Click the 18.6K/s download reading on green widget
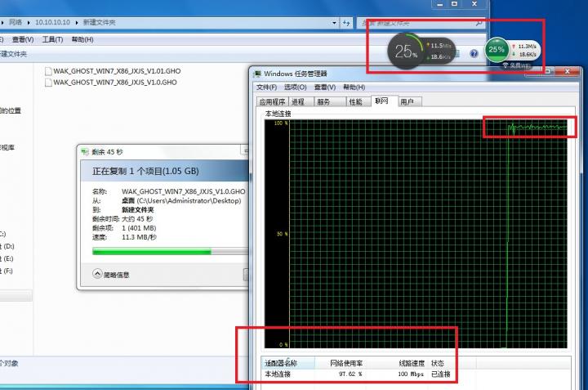Viewport: 588px width, 390px height. coord(528,55)
